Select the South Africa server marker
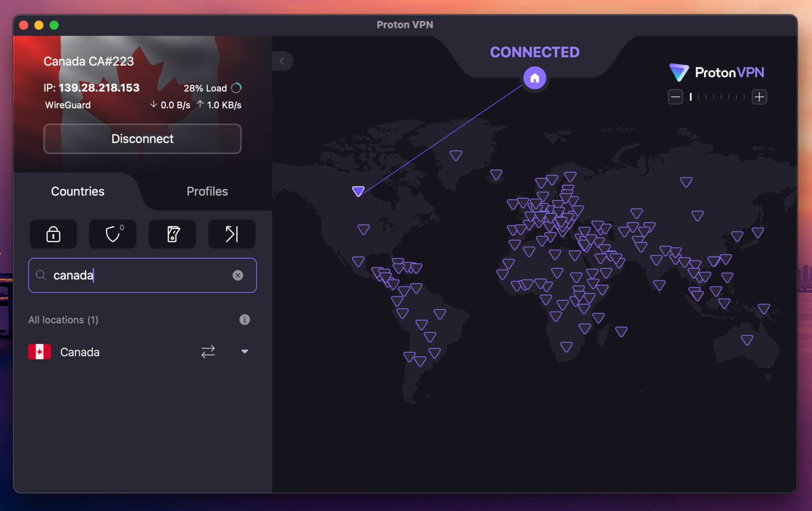The height and width of the screenshot is (511, 812). click(x=566, y=347)
